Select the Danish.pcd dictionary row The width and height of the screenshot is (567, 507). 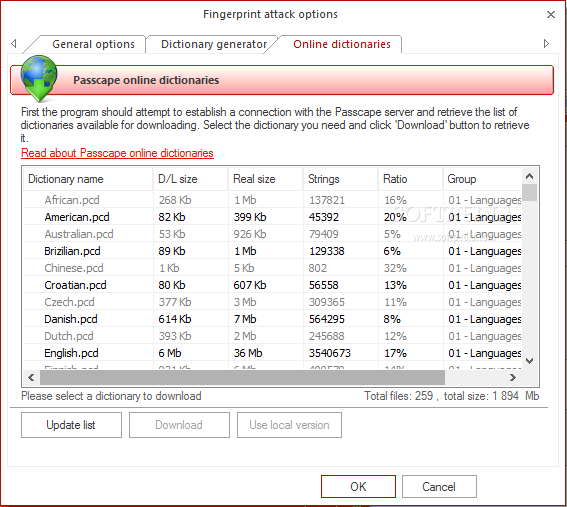272,319
